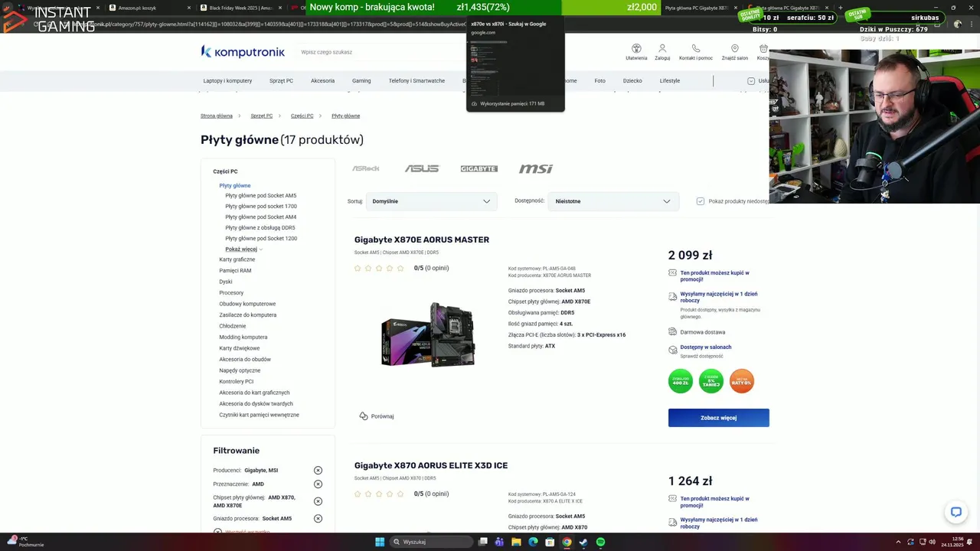Open Steam from the taskbar
Image resolution: width=980 pixels, height=551 pixels.
(583, 542)
